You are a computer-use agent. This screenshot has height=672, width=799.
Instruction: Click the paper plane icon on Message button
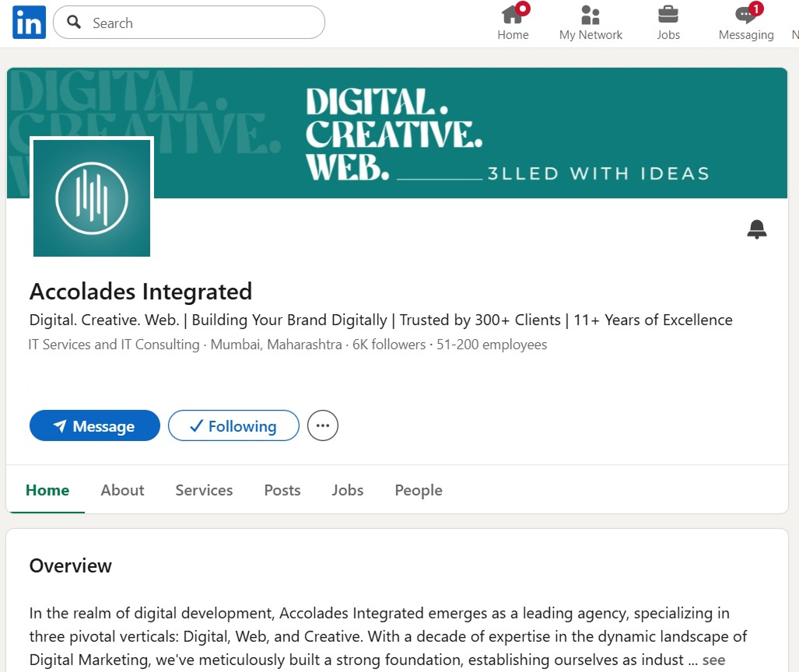point(60,426)
